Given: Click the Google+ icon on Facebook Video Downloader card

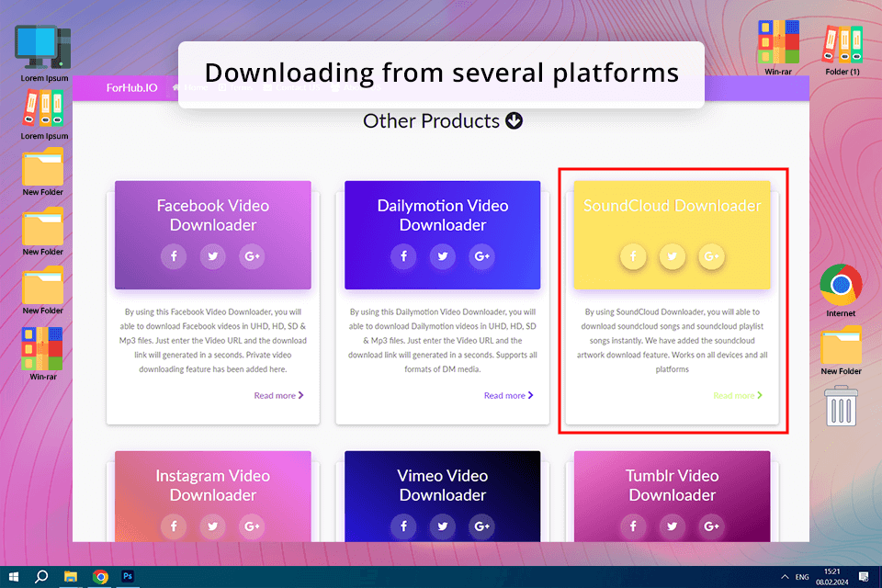Looking at the screenshot, I should 252,256.
